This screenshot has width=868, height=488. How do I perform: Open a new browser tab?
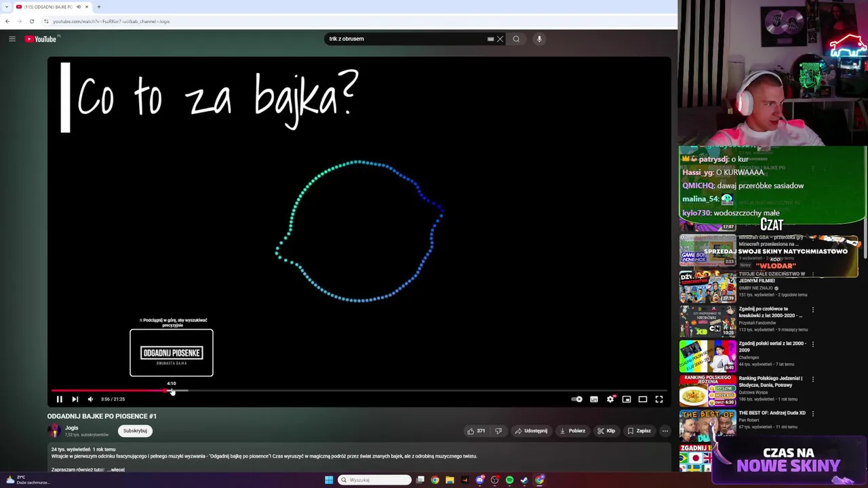(x=99, y=7)
